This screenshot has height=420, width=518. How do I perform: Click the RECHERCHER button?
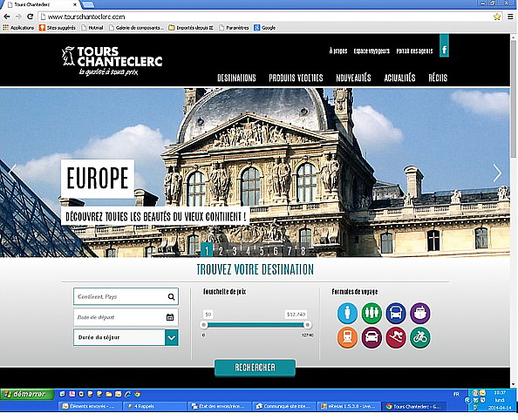pyautogui.click(x=255, y=368)
